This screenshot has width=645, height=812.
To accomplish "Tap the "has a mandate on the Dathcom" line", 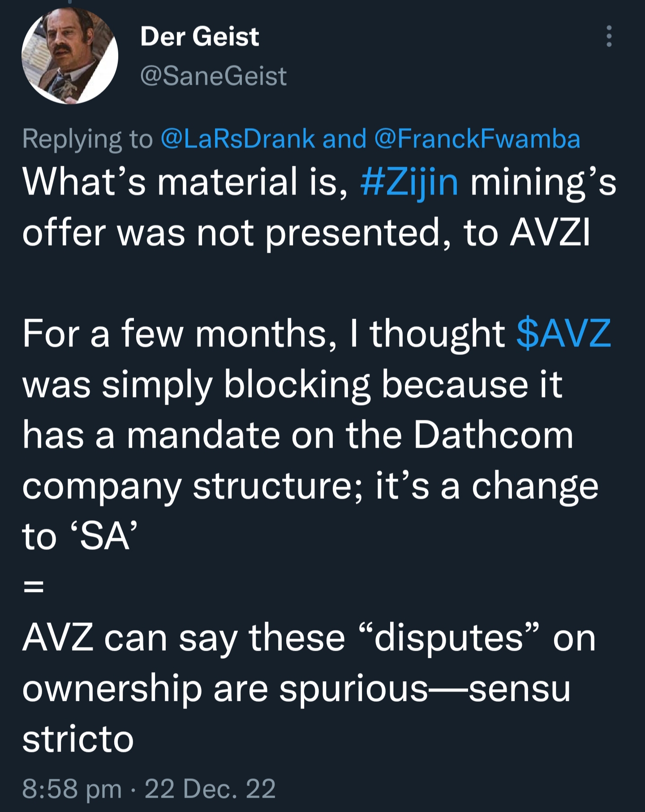I will pos(298,436).
